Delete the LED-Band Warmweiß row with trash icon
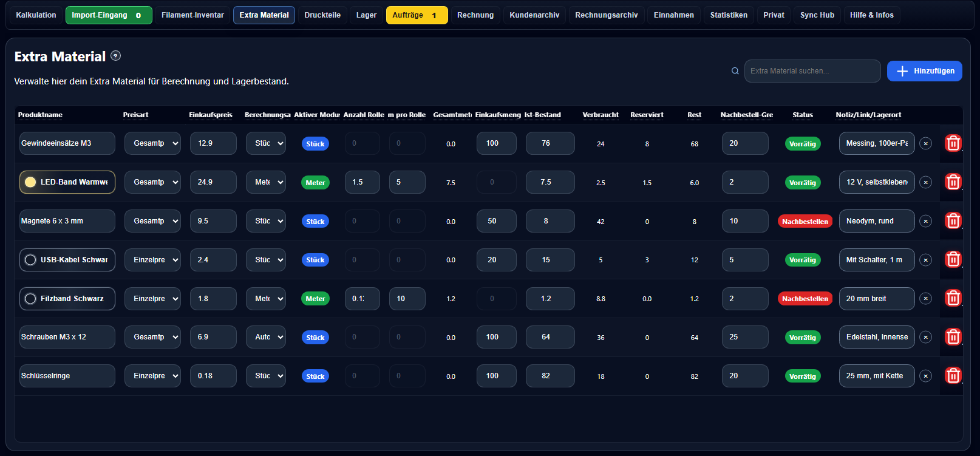980x456 pixels. click(x=953, y=182)
